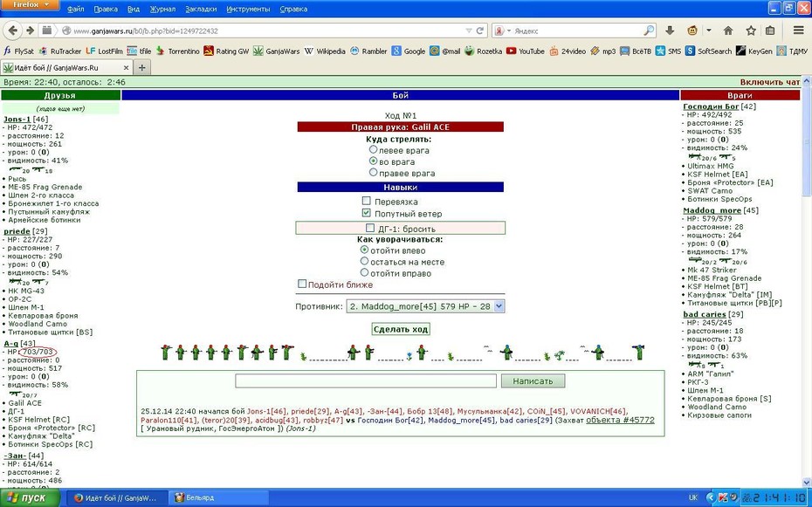
Task: Open the dropdown arrow beside the face icon
Action: tap(709, 31)
